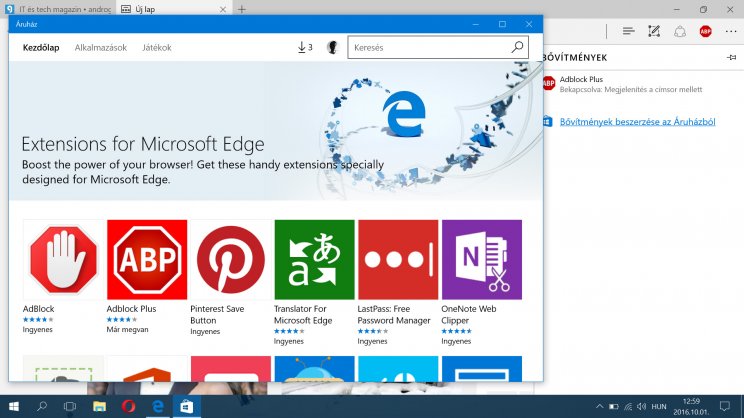744x418 pixels.
Task: Open second-row tile with dashed green border
Action: click(x=63, y=369)
